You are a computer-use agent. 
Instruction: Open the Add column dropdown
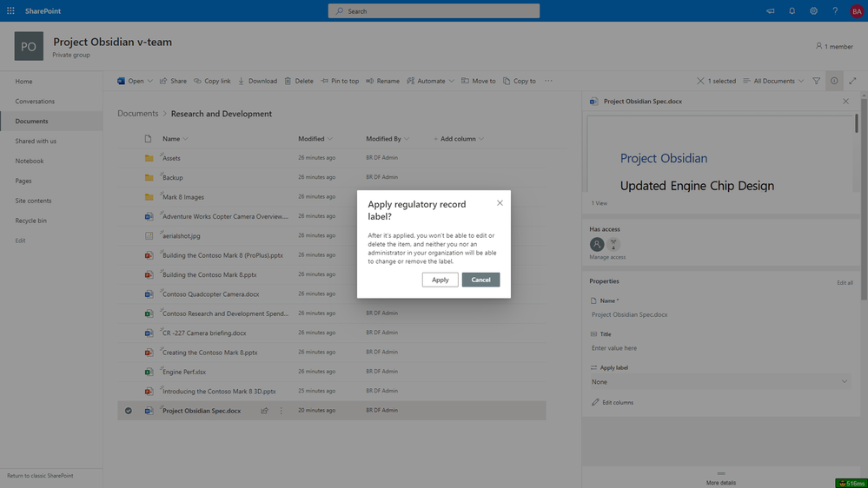coord(481,139)
